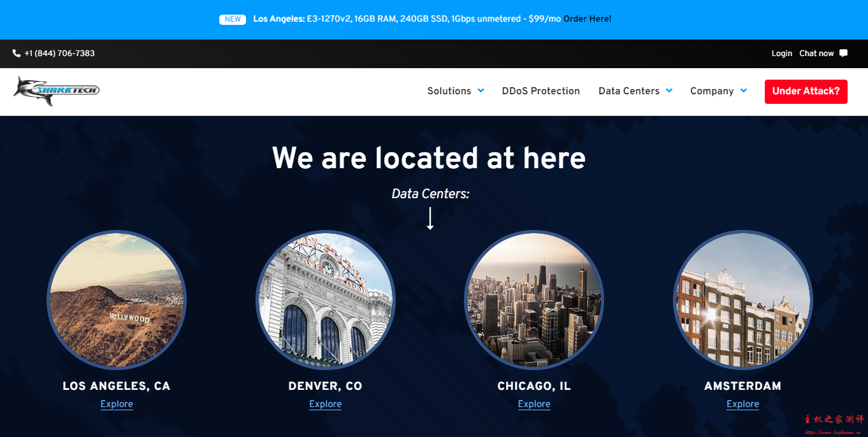The height and width of the screenshot is (437, 868).
Task: Open the Solutions menu item
Action: point(449,91)
